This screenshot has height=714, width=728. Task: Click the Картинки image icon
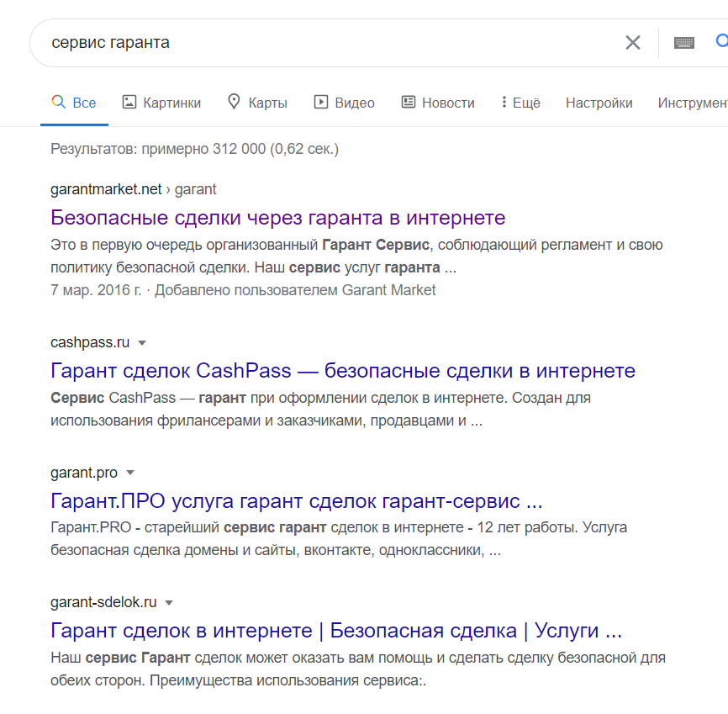(129, 102)
